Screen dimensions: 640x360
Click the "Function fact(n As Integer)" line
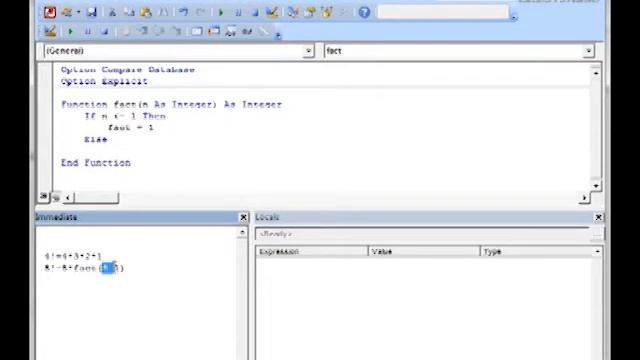point(171,104)
